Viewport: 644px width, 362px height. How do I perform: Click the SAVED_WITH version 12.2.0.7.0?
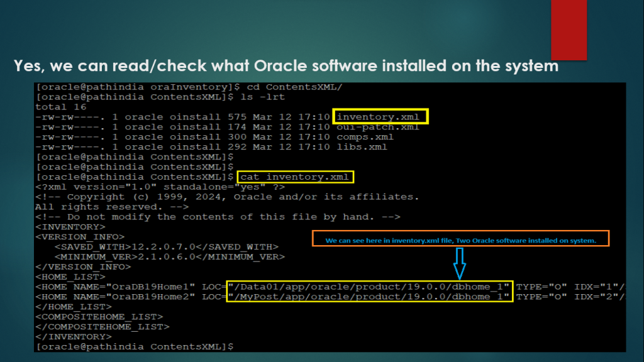point(150,247)
